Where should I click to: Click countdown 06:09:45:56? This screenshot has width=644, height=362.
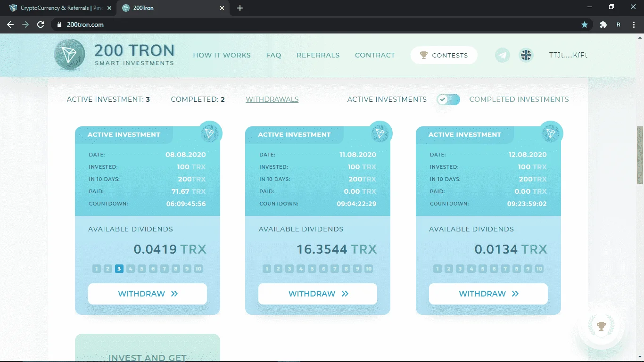click(186, 204)
